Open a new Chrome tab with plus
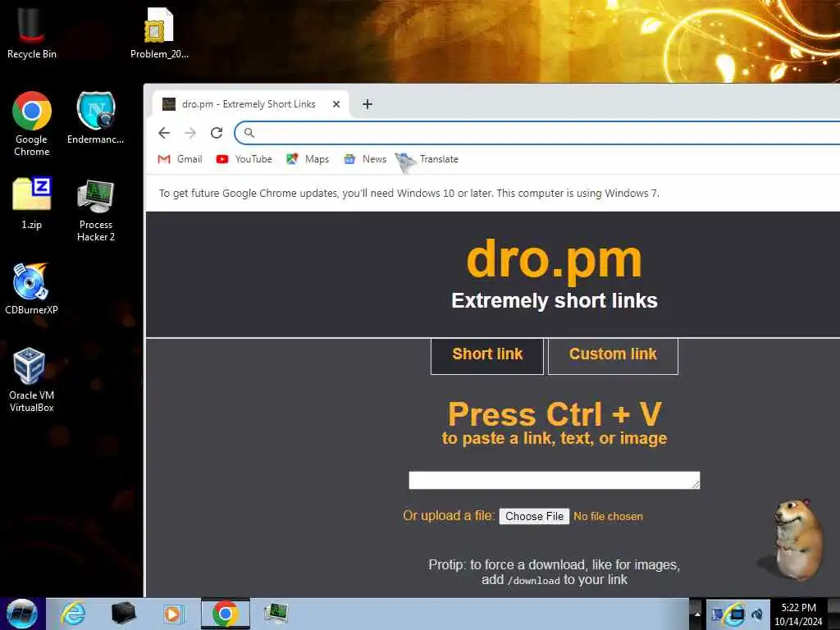The height and width of the screenshot is (630, 840). tap(367, 104)
